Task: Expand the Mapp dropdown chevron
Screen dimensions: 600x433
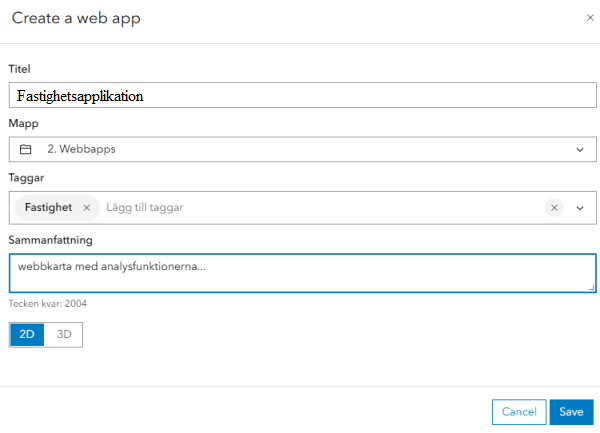Action: tap(580, 150)
